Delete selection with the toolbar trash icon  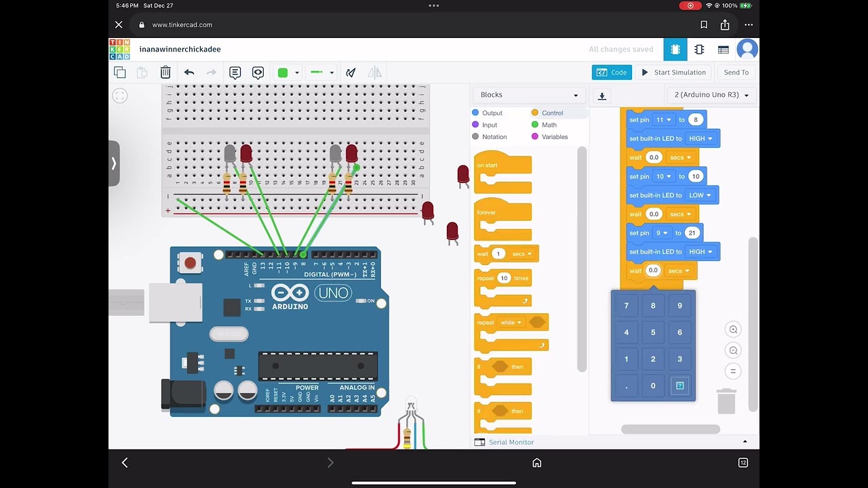pyautogui.click(x=165, y=73)
